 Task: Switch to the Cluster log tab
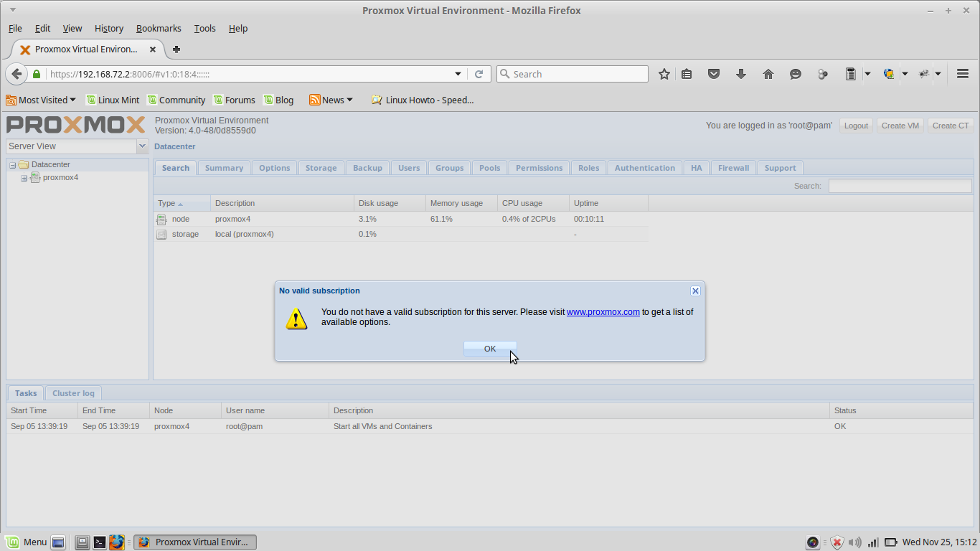point(73,393)
